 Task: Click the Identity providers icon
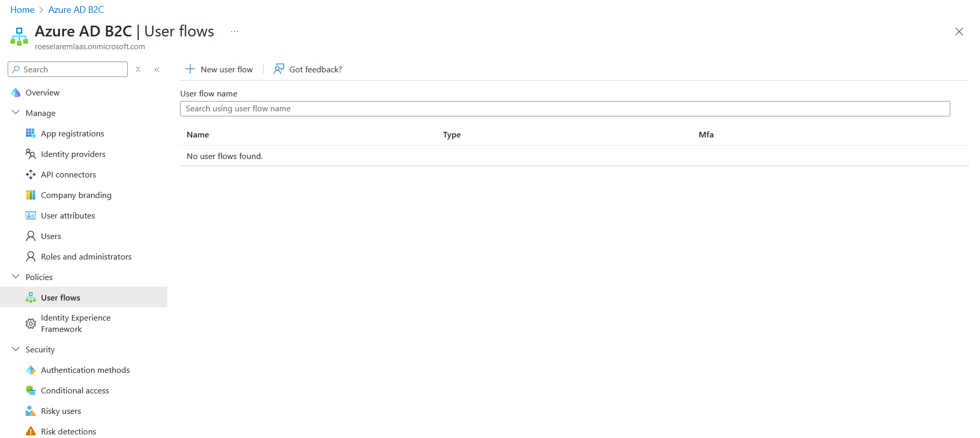(31, 154)
